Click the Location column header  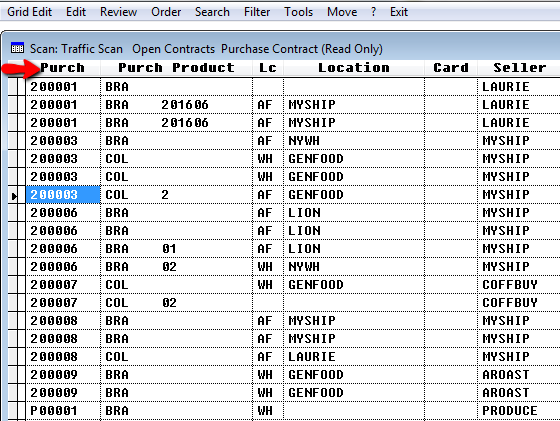click(354, 68)
